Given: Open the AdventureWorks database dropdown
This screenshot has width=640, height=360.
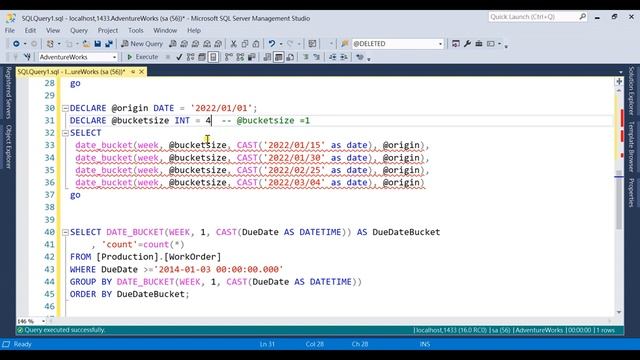Looking at the screenshot, I should coord(114,57).
